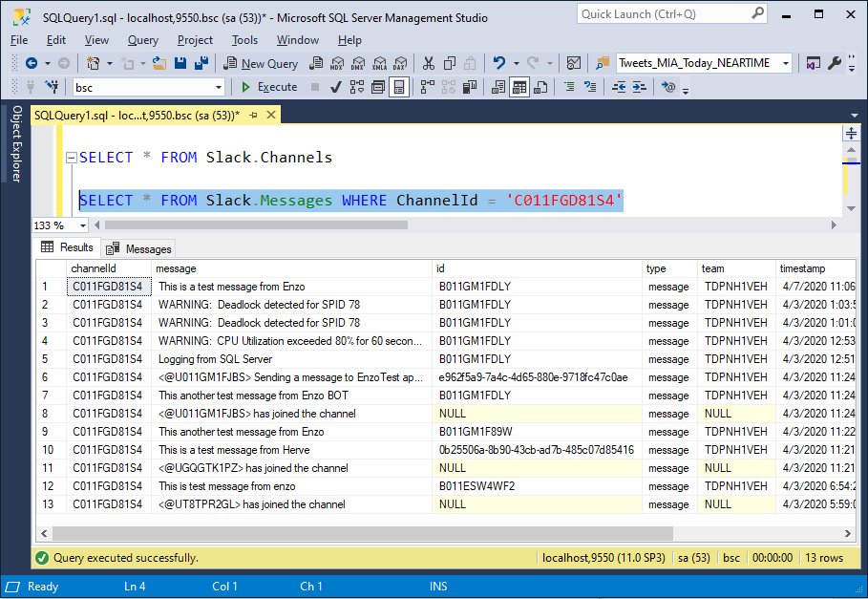This screenshot has height=599, width=868.
Task: Click the Comment Out Selected Lines icon
Action: click(569, 87)
